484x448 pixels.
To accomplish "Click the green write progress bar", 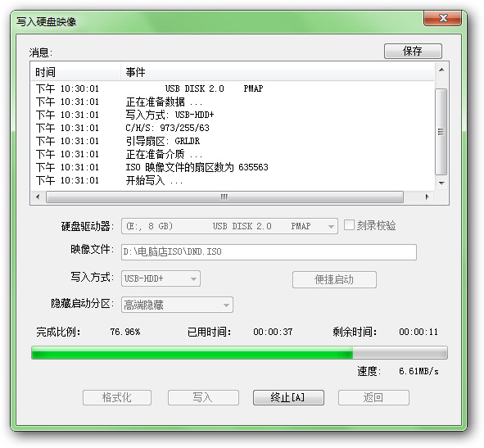I will point(239,353).
